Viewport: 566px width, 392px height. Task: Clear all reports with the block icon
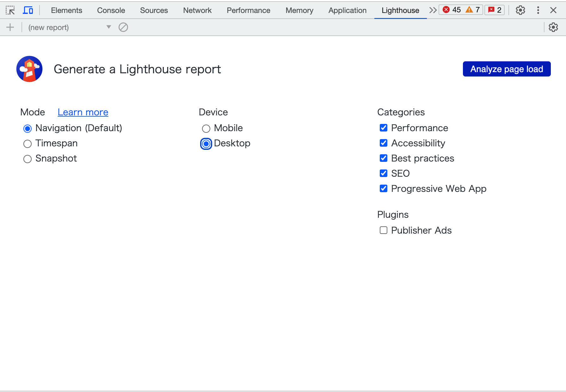[x=123, y=27]
